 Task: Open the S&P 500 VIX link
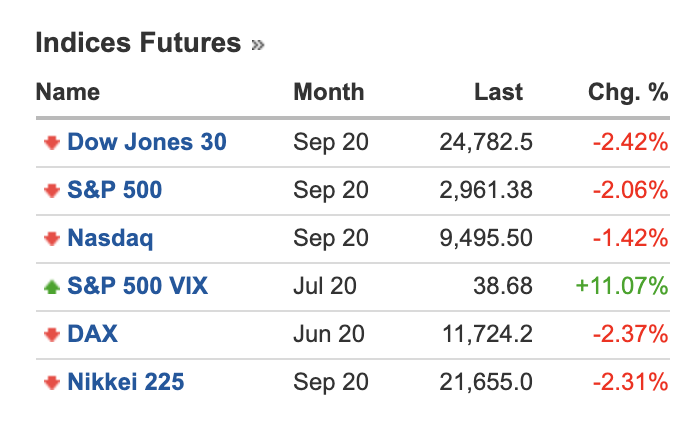tap(137, 286)
